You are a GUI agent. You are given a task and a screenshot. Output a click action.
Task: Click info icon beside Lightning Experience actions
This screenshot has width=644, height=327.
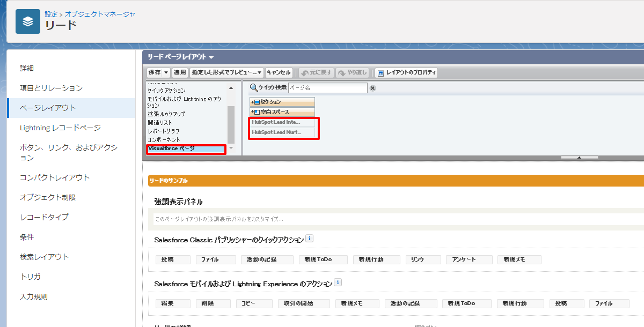pyautogui.click(x=338, y=283)
